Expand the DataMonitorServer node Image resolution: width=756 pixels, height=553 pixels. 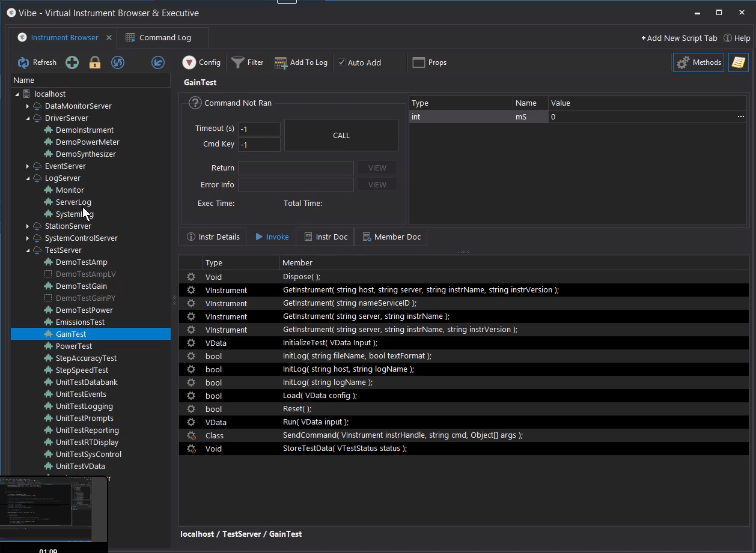[x=27, y=106]
